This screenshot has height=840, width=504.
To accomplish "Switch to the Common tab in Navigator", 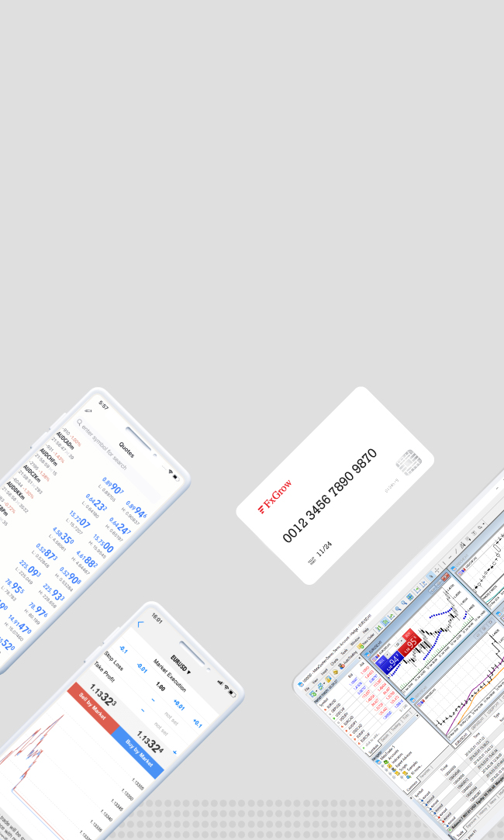I will (x=413, y=785).
